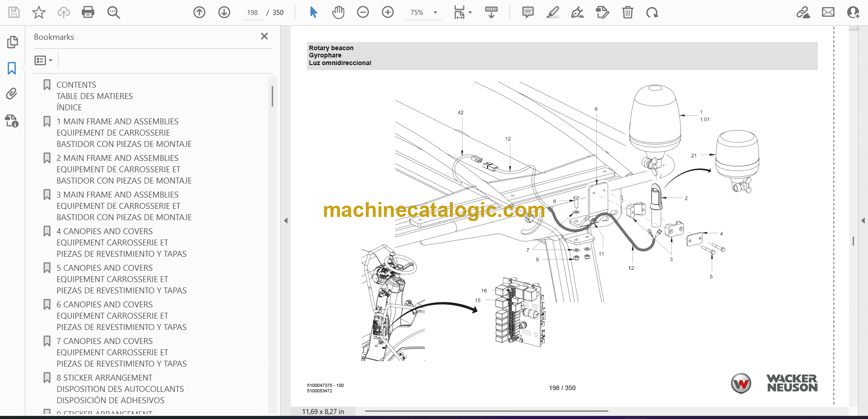Toggle the page thumbnails panel
The image size is (868, 419).
(x=12, y=42)
